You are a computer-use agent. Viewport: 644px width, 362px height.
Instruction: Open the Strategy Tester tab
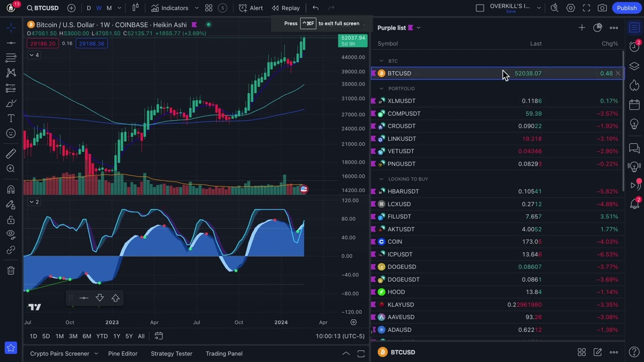tap(172, 353)
